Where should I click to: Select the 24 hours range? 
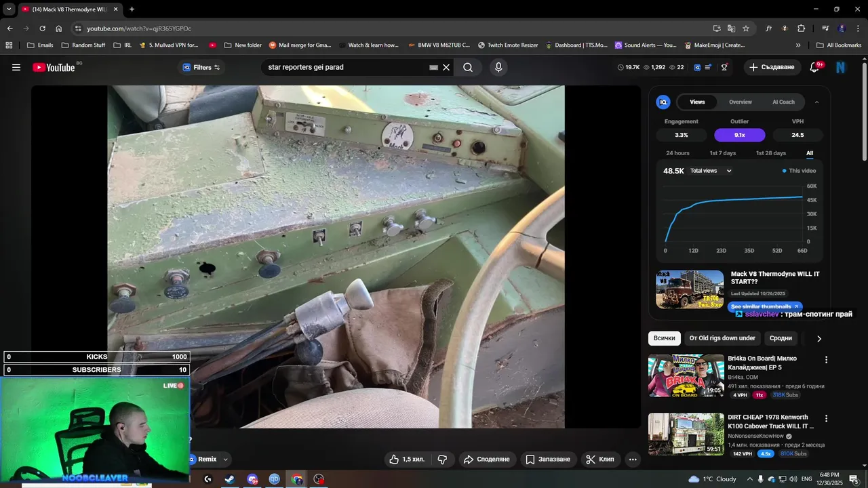point(677,153)
